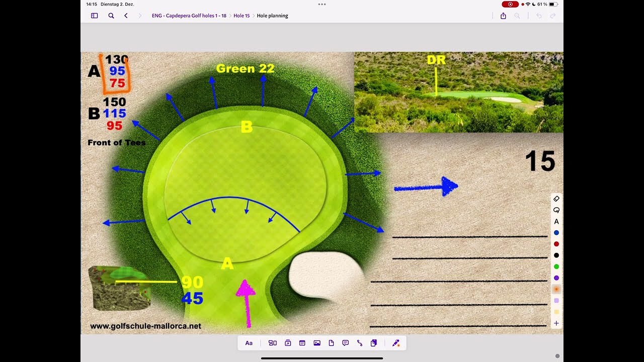Click the yellow 90 distance value
Screen dimensions: 644x362
click(x=192, y=282)
